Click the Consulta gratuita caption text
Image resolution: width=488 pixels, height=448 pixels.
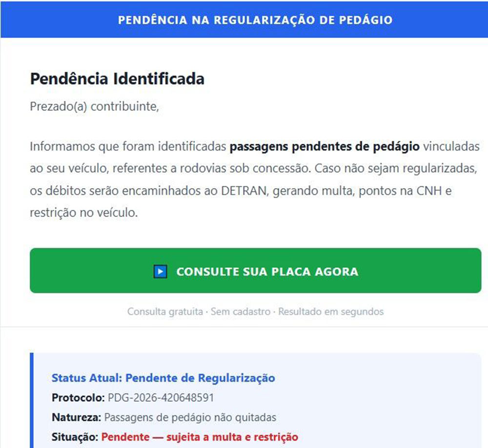[x=165, y=312]
